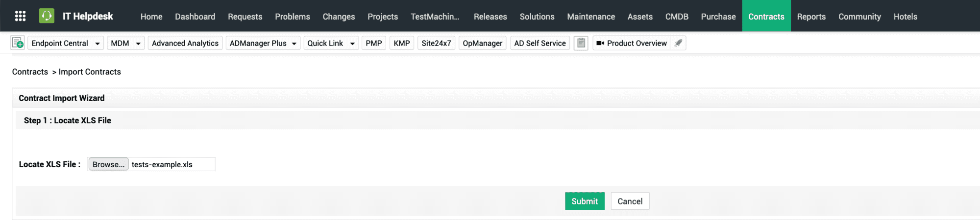Click the Step 1 : Locate XLS File heading

[x=68, y=120]
